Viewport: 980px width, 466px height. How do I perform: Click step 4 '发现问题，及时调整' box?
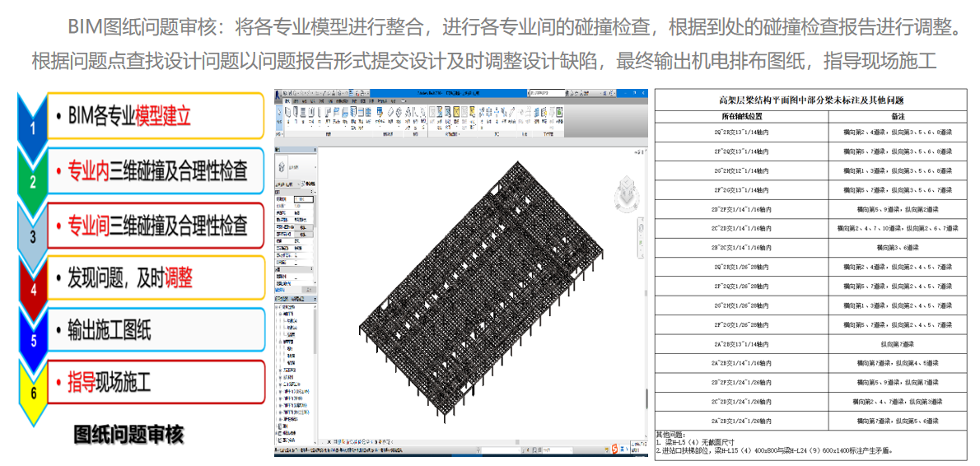[x=156, y=277]
